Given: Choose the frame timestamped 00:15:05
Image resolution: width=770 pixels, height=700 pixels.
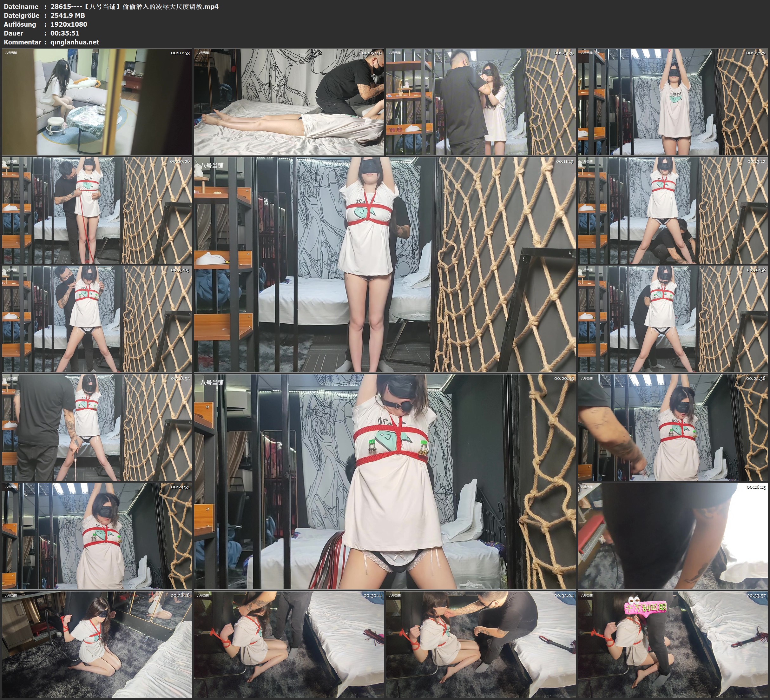Looking at the screenshot, I should coord(97,319).
